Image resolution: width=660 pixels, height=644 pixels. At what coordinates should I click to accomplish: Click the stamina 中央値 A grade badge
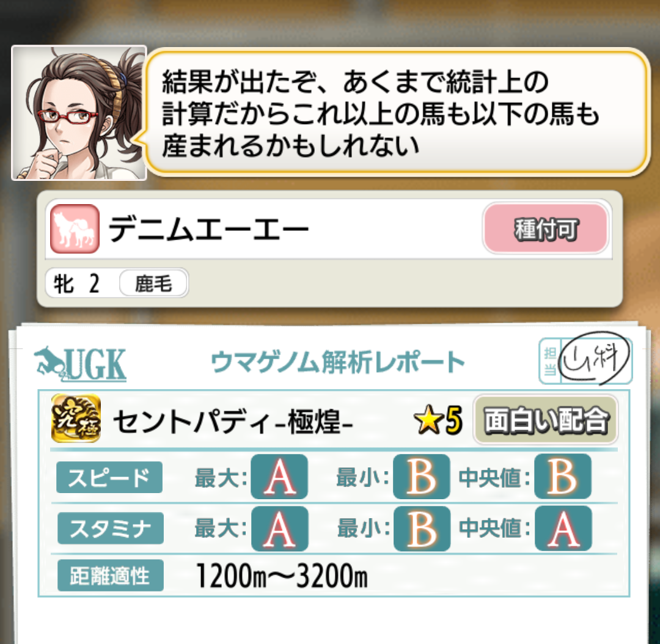tap(563, 529)
